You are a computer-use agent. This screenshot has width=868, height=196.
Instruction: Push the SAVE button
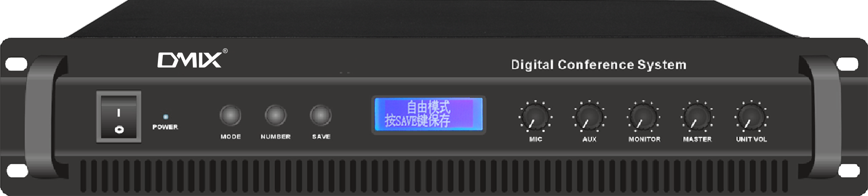[x=321, y=115]
